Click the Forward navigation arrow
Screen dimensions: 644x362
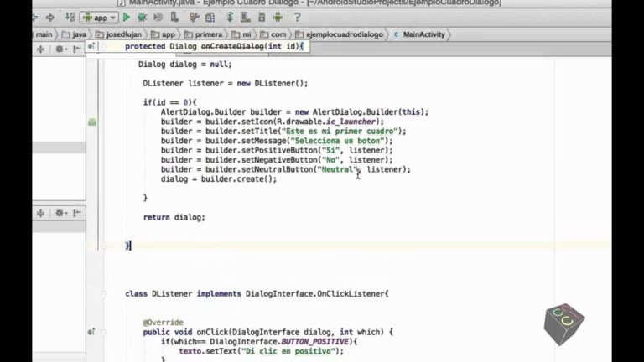[x=50, y=18]
